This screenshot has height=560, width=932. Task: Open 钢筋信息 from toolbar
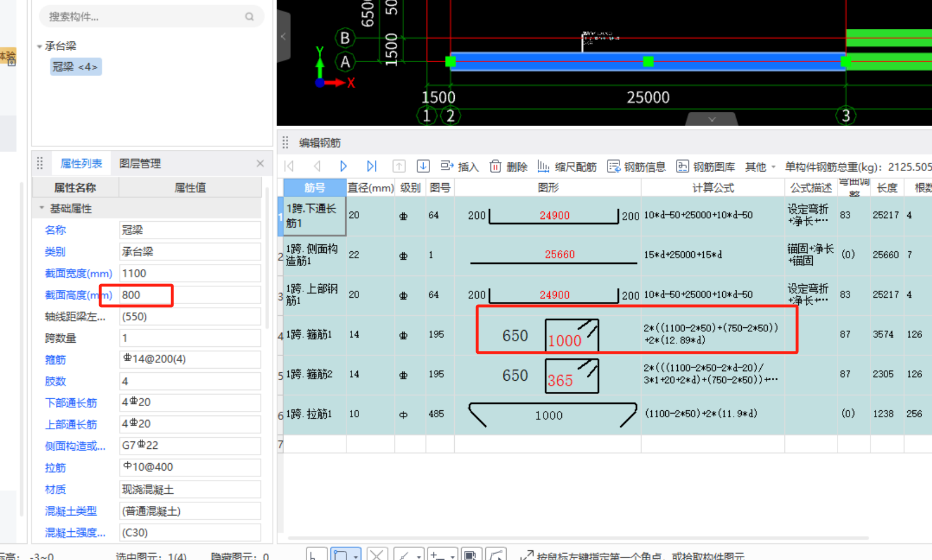(636, 167)
